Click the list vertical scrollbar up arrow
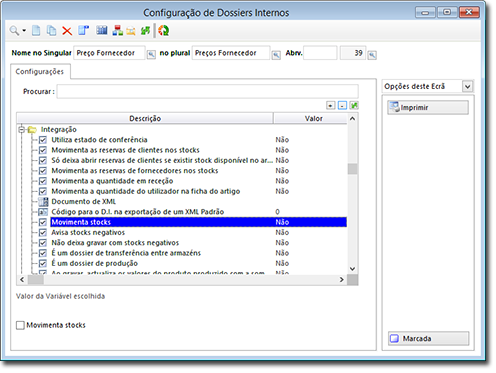Image resolution: width=496 pixels, height=373 pixels. pyautogui.click(x=352, y=118)
